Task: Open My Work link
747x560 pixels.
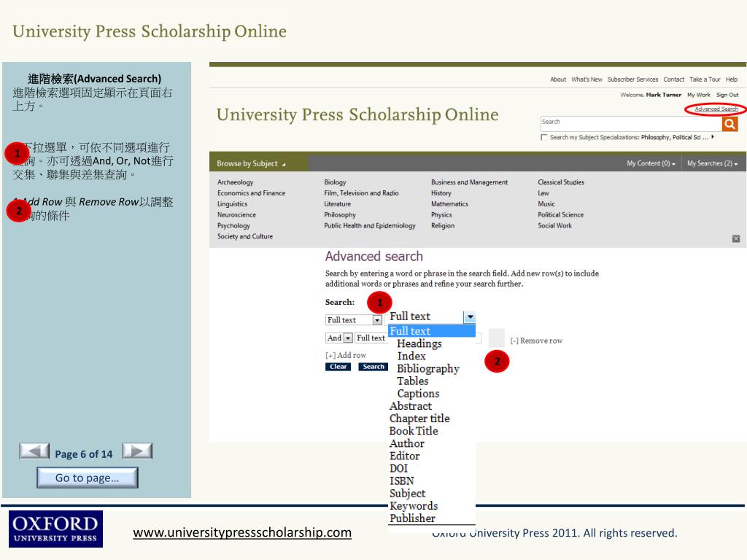Action: pos(698,95)
